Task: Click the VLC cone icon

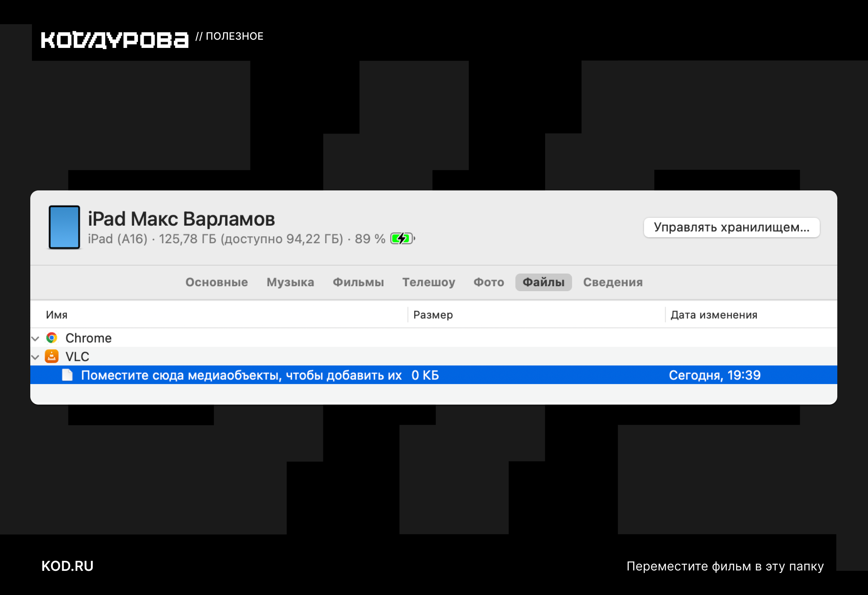Action: [x=52, y=356]
